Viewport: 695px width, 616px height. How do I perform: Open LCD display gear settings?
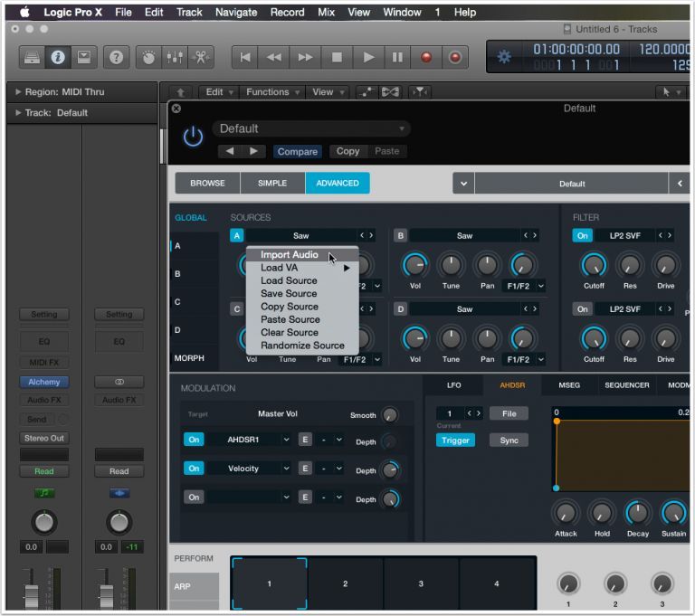click(x=504, y=57)
